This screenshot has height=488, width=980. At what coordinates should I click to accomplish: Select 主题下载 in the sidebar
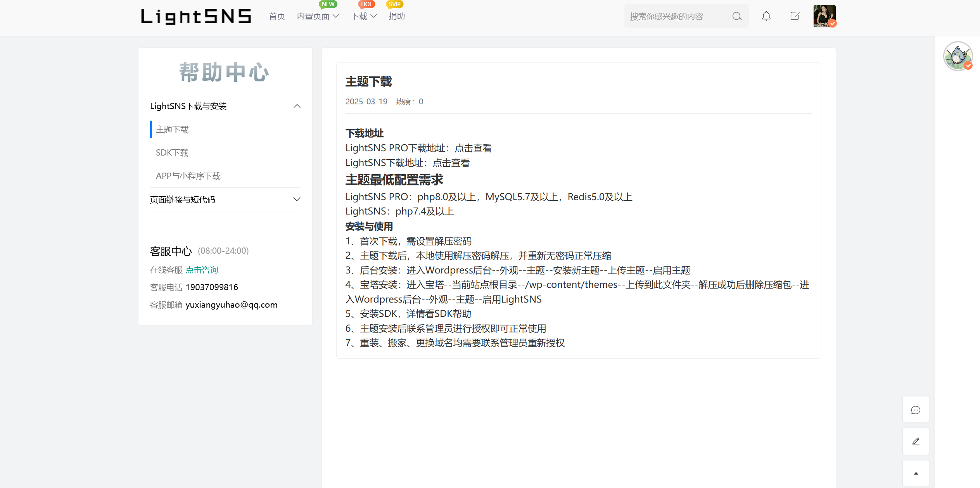tap(172, 129)
